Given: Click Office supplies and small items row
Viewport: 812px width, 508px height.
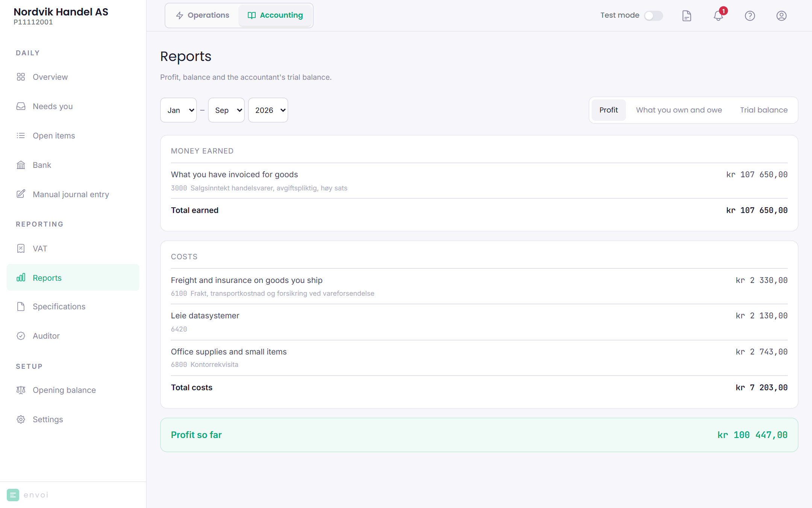Looking at the screenshot, I should [x=479, y=358].
